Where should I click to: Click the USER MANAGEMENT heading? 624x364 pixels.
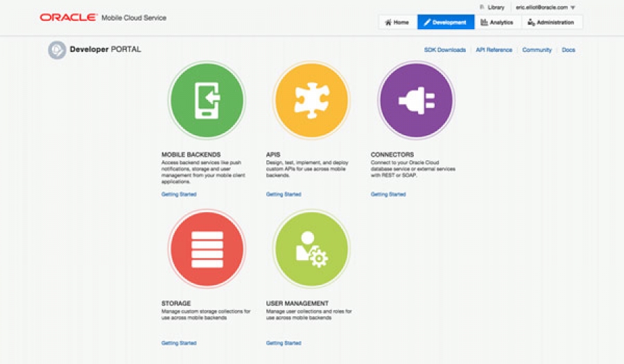click(297, 303)
